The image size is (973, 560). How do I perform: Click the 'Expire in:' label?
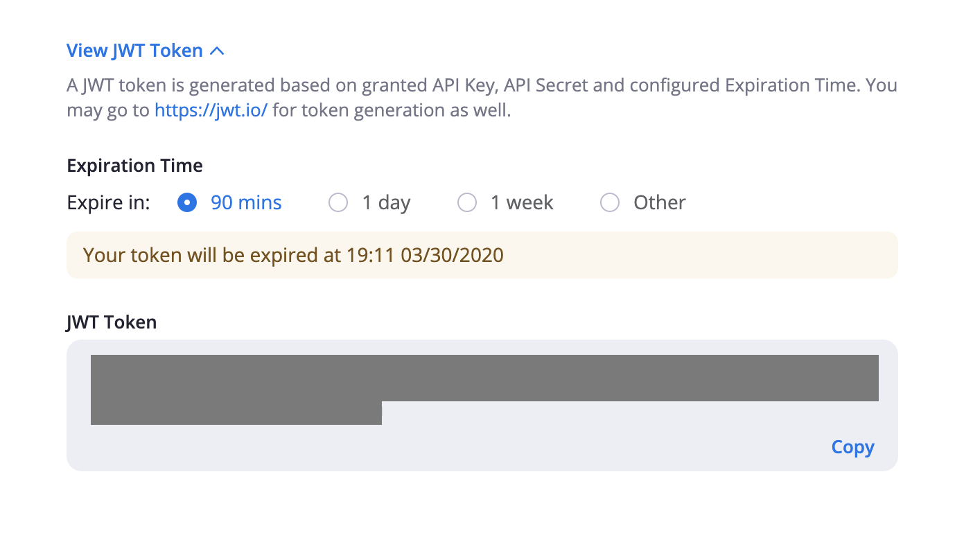(109, 202)
